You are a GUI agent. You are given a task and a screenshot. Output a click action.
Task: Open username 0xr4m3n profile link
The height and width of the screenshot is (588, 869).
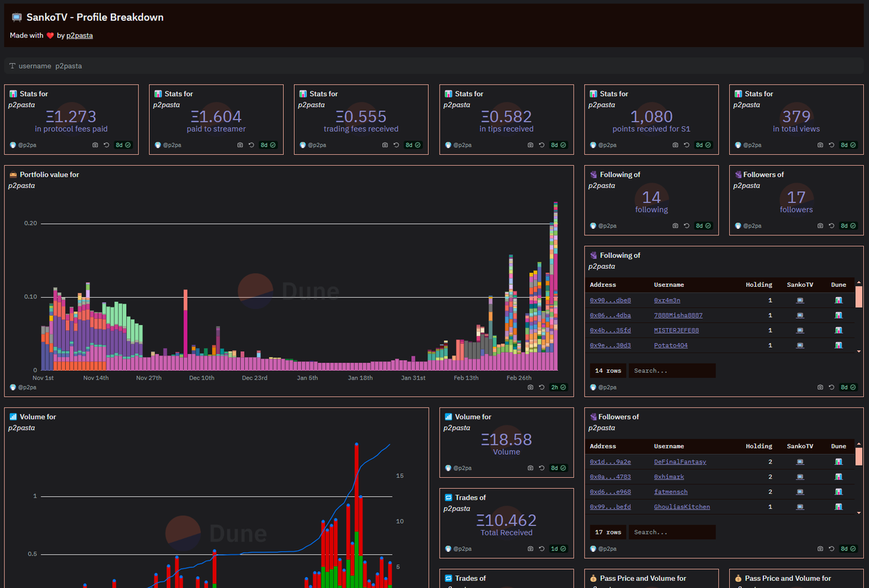pyautogui.click(x=667, y=300)
